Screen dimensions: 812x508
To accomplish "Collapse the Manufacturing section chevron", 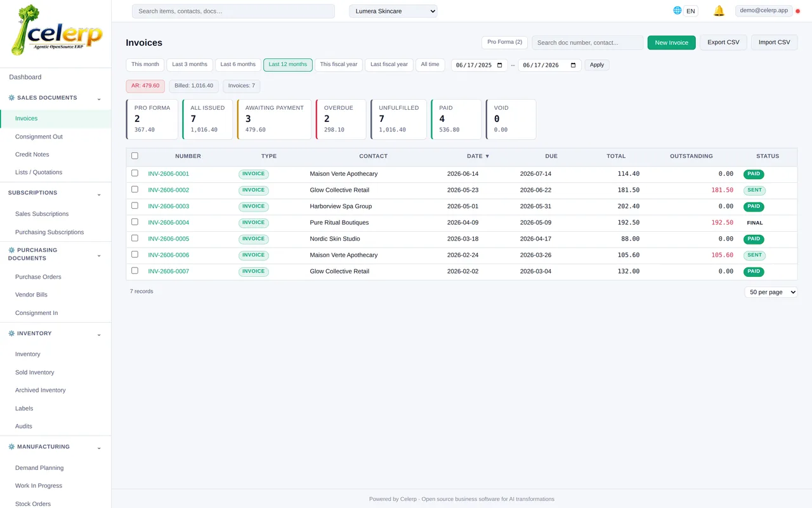I will 99,448.
